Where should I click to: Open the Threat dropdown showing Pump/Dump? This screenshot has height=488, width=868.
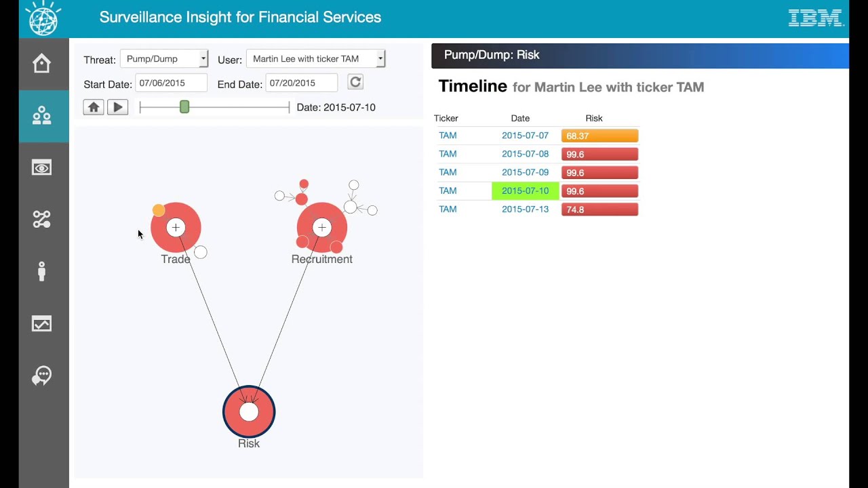pos(164,59)
